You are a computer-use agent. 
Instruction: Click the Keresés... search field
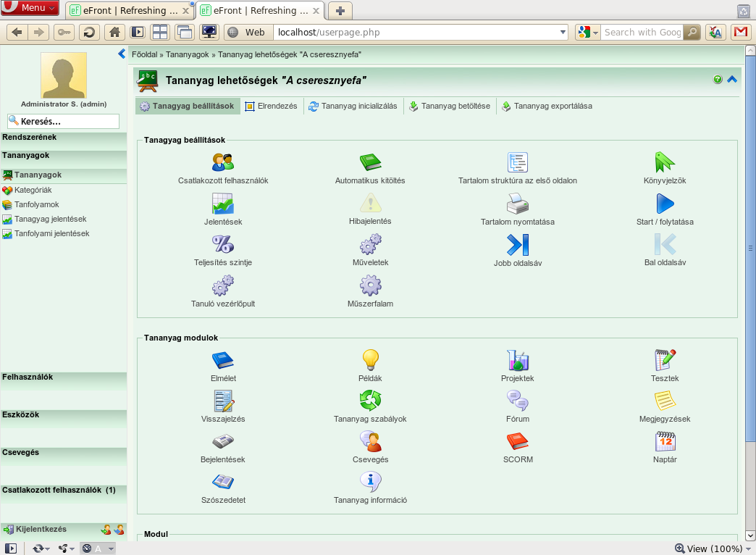63,121
